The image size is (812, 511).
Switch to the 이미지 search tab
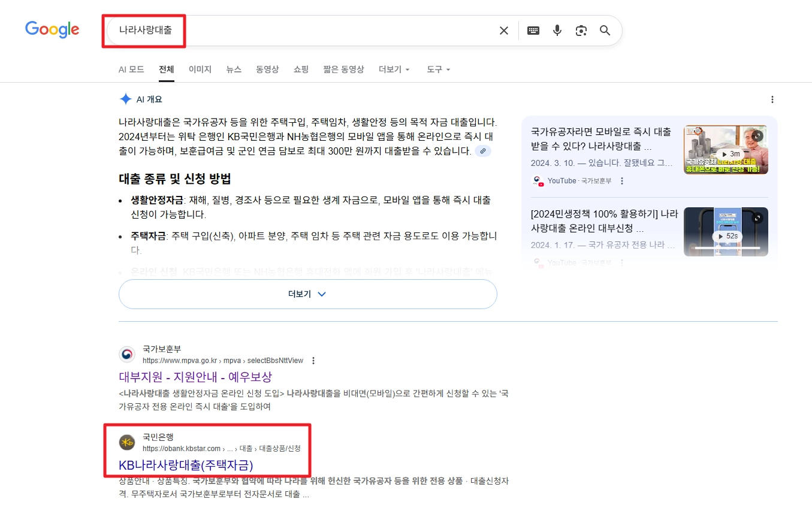pyautogui.click(x=200, y=69)
